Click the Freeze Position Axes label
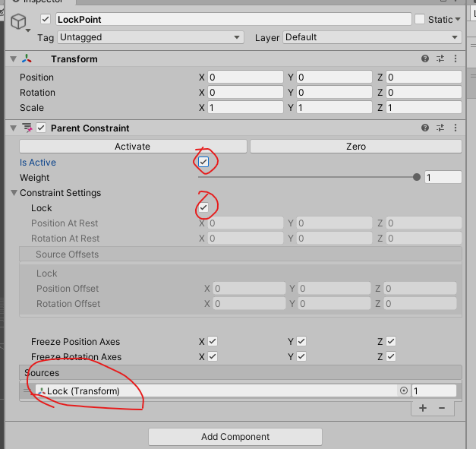The image size is (476, 449). pos(76,341)
